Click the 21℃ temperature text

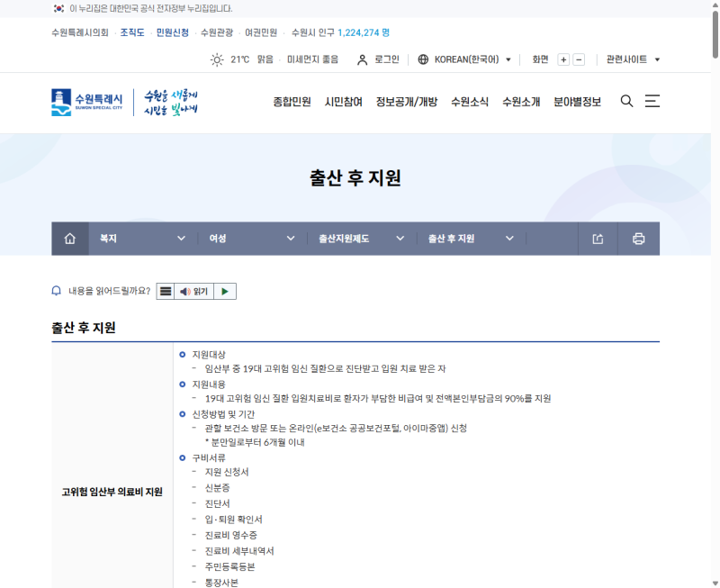239,59
